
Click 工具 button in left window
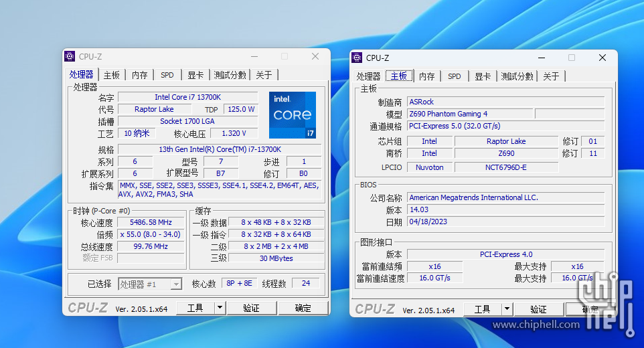(195, 308)
